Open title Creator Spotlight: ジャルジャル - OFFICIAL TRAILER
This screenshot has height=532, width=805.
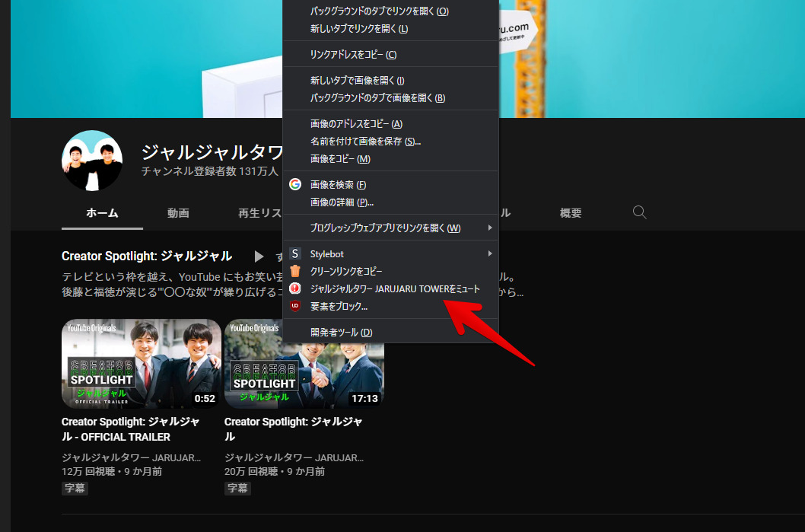point(130,428)
